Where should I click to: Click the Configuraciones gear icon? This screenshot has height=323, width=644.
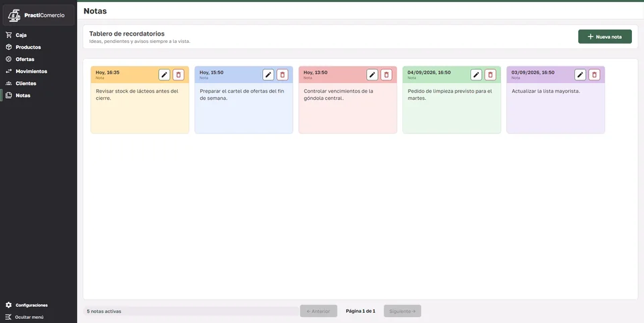tap(9, 305)
